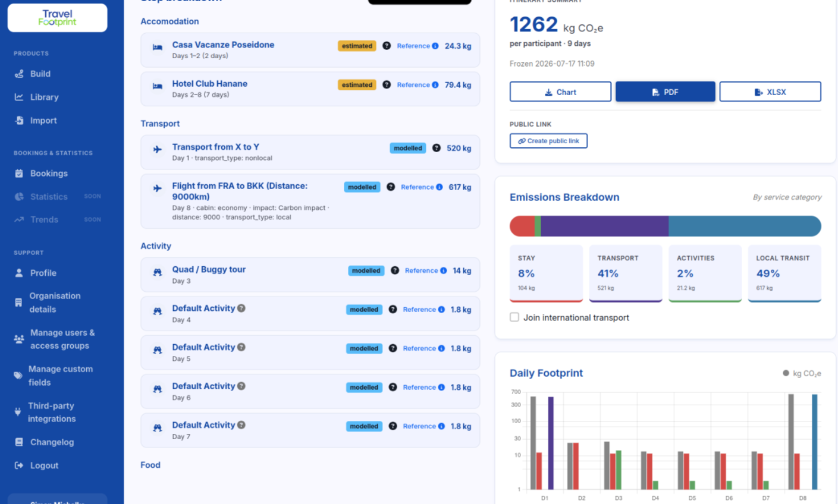Click the Organisation building icon
The width and height of the screenshot is (838, 504).
pyautogui.click(x=18, y=303)
